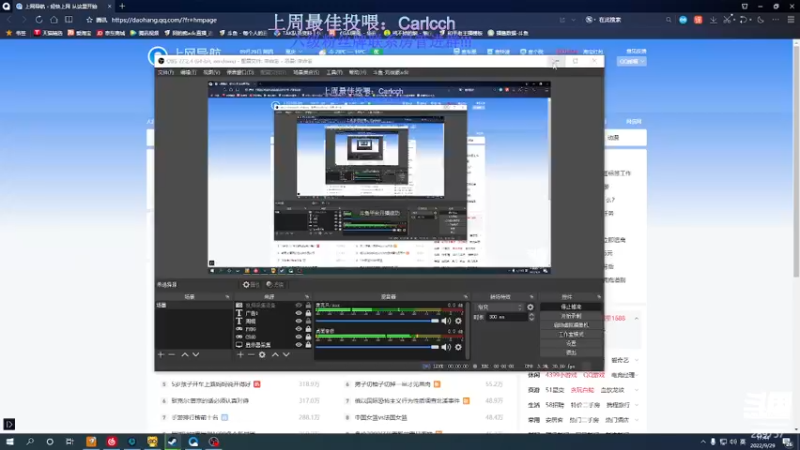
Task: Open browser reading view icon
Action: (69, 20)
